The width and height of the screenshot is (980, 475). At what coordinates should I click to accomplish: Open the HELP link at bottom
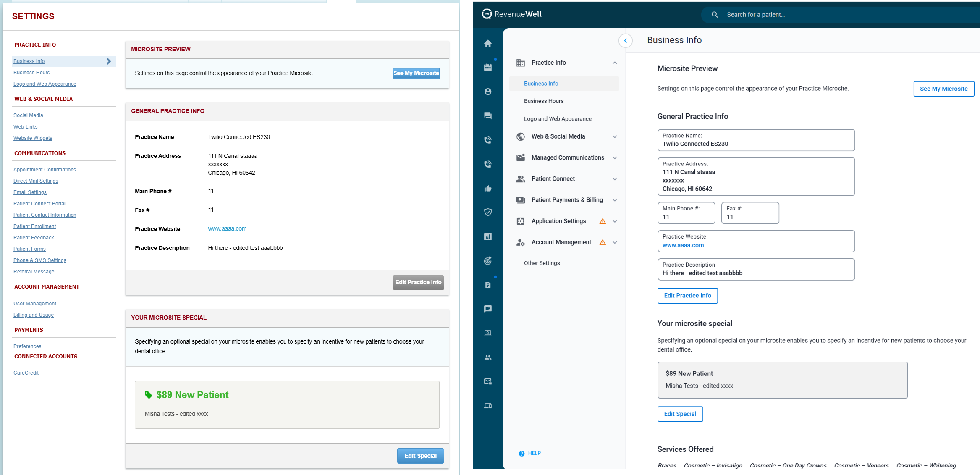click(x=534, y=453)
